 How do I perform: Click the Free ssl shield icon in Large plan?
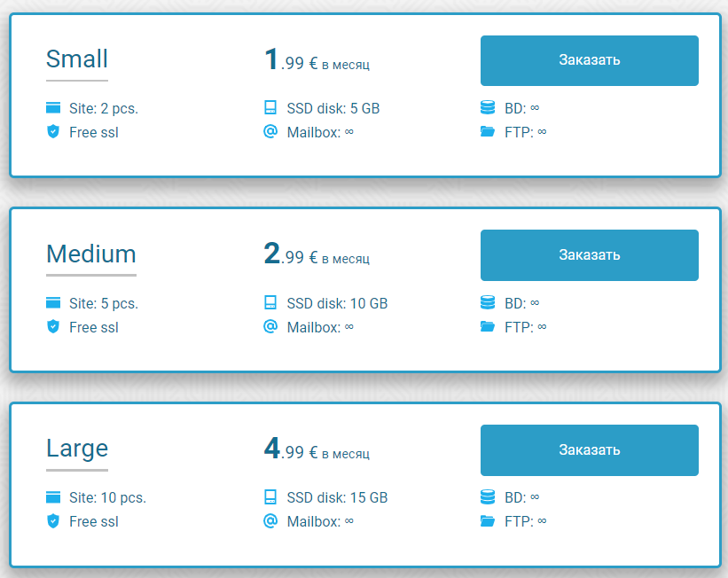click(53, 521)
